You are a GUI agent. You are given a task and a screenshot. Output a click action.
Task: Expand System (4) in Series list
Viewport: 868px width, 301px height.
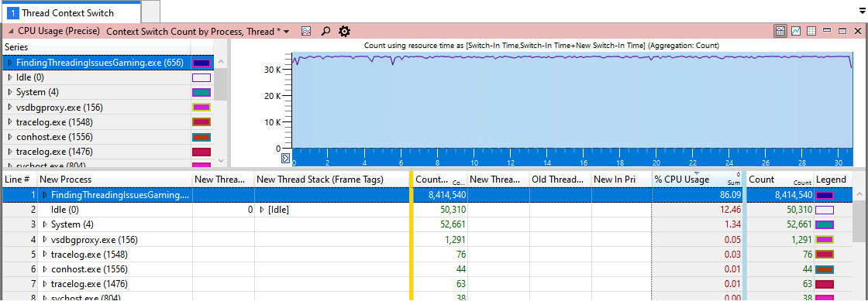point(9,93)
